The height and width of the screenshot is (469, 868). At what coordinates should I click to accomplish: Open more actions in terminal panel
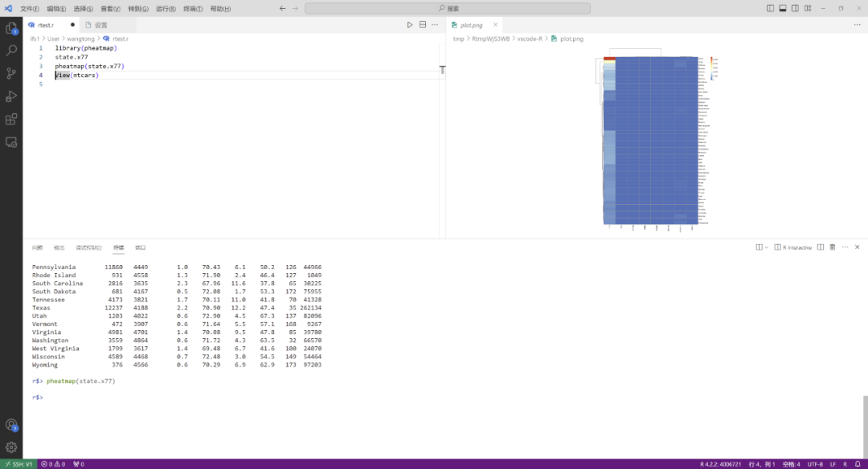[845, 247]
